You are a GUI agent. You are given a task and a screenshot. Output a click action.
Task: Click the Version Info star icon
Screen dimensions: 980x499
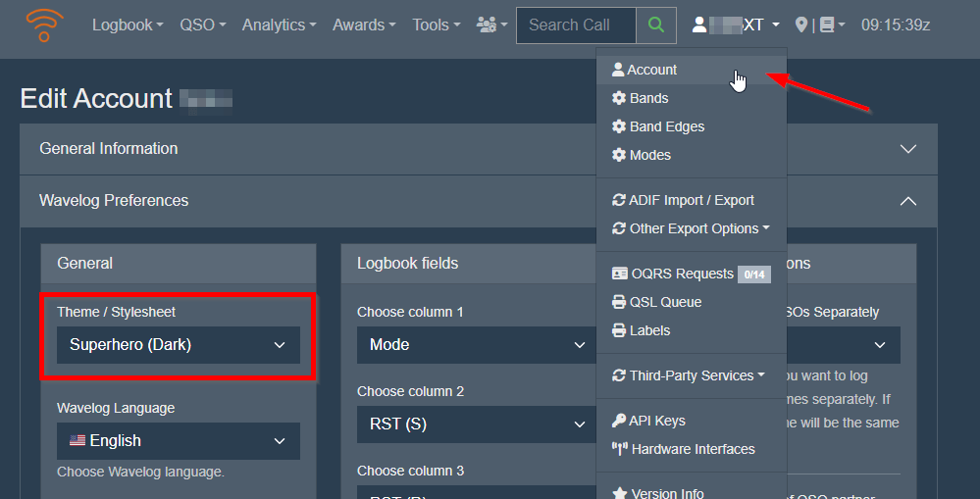pos(619,493)
